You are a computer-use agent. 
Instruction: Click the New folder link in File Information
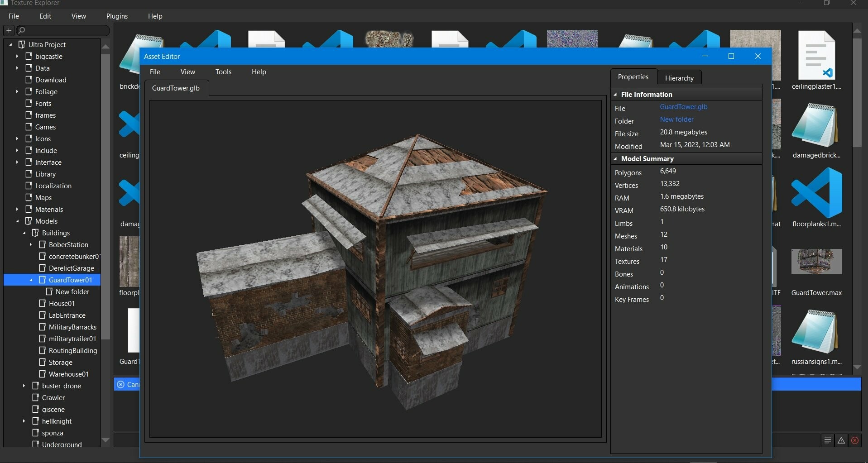(676, 119)
